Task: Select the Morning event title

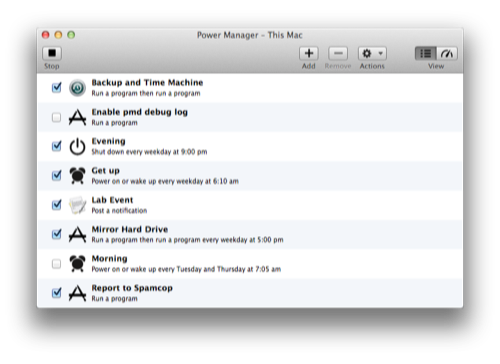Action: click(109, 259)
